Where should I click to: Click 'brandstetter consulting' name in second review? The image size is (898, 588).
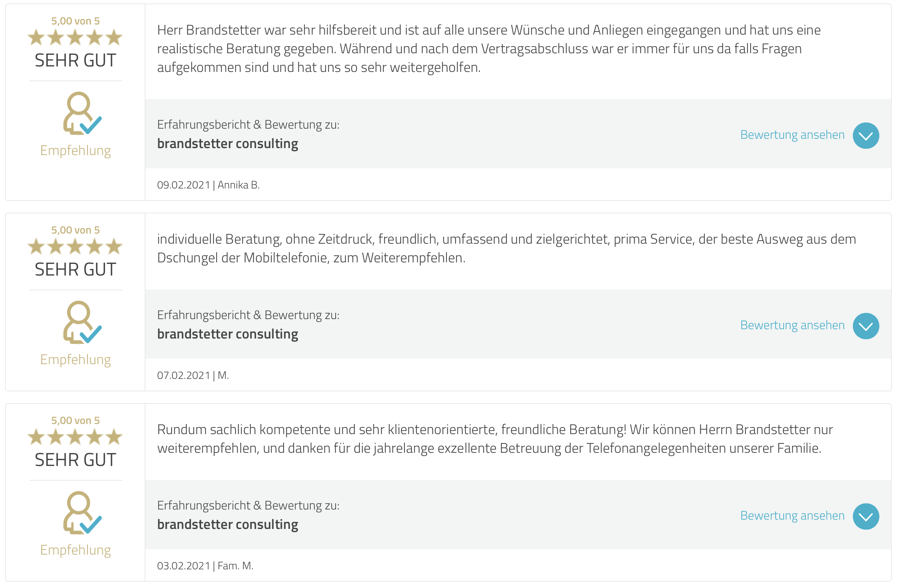[x=228, y=334]
